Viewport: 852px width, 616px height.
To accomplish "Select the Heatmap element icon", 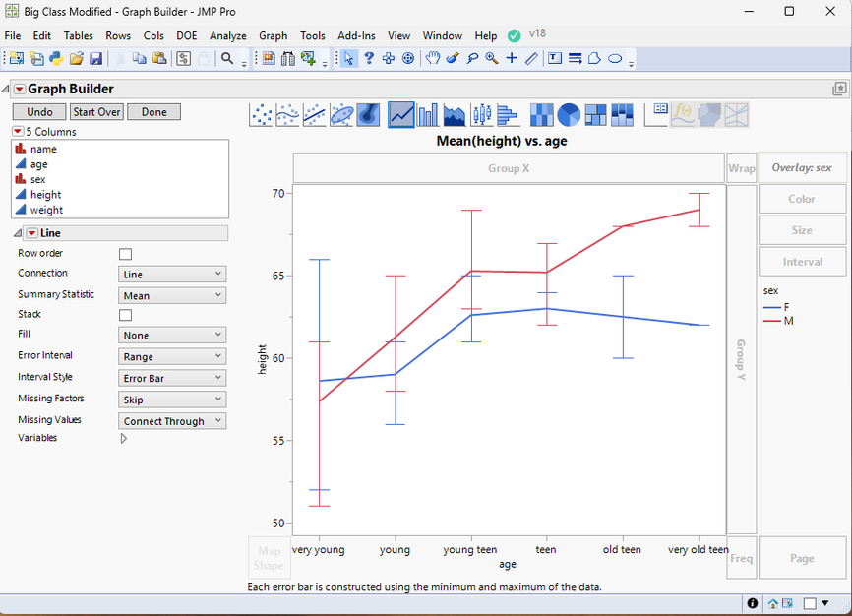I will pos(542,115).
